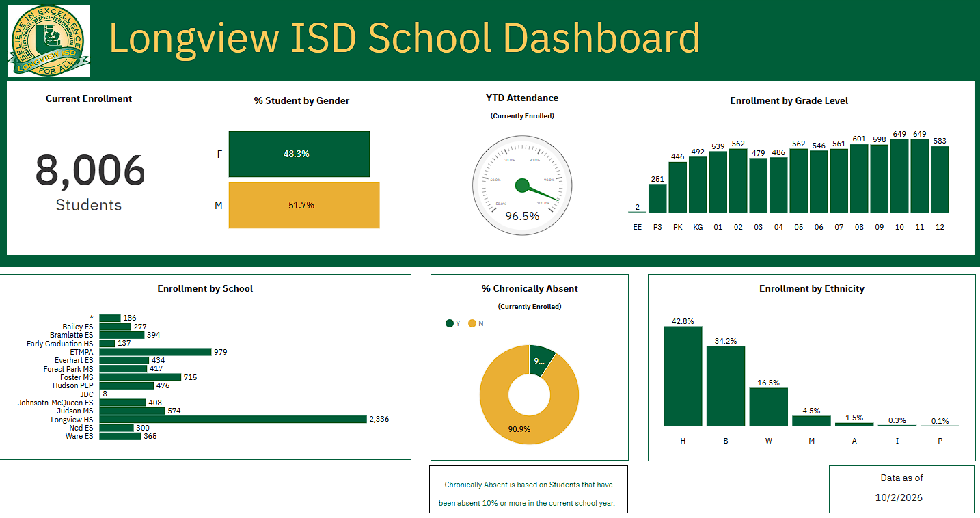Click the KG bar showing 492

(x=698, y=185)
